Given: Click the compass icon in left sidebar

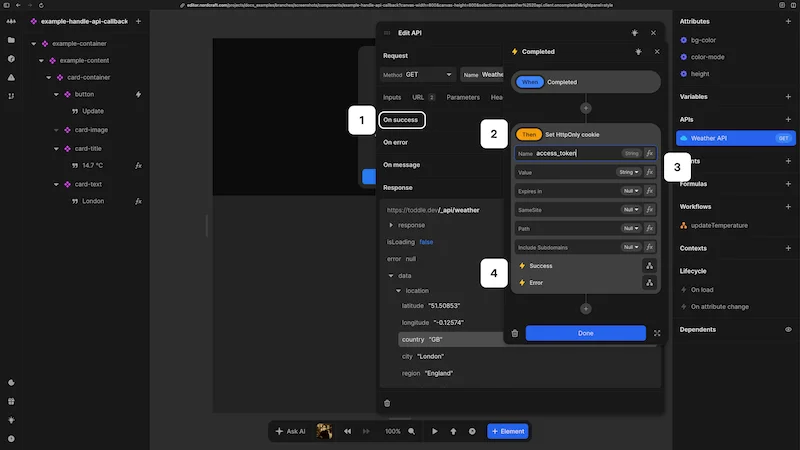Looking at the screenshot, I should coord(11,59).
